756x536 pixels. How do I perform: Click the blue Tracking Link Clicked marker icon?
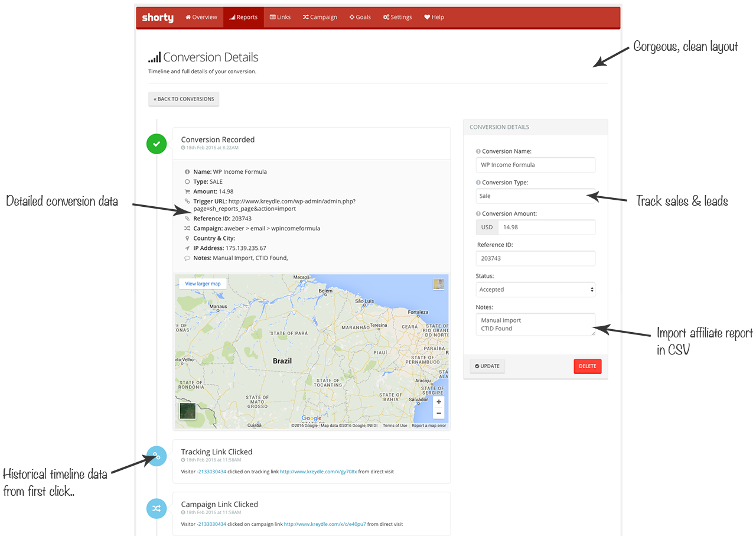157,456
